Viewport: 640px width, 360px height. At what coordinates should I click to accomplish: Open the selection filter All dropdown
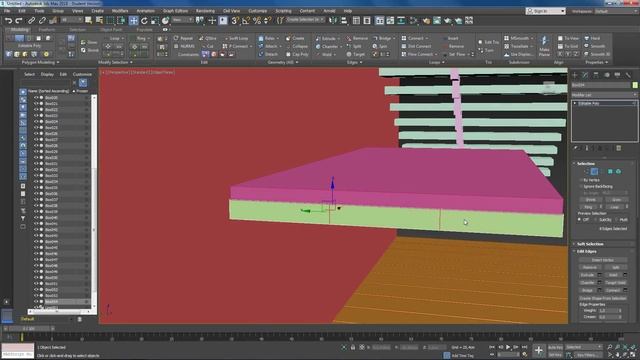point(72,20)
